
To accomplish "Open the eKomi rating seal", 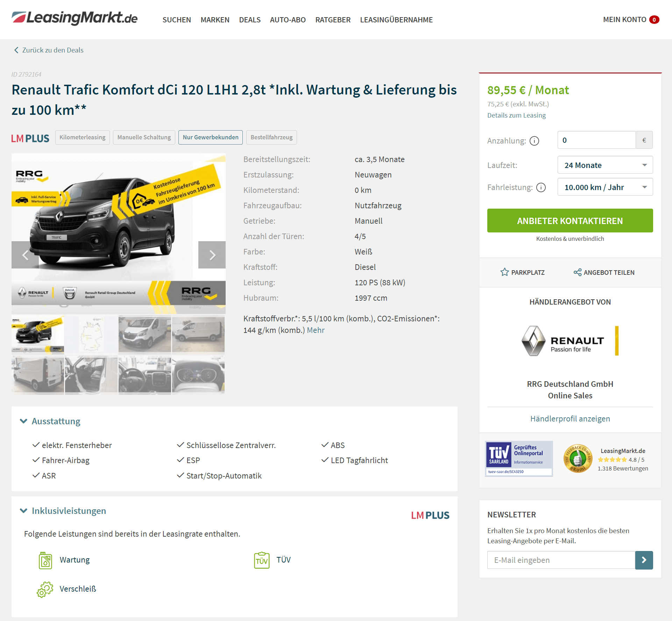I will 578,459.
